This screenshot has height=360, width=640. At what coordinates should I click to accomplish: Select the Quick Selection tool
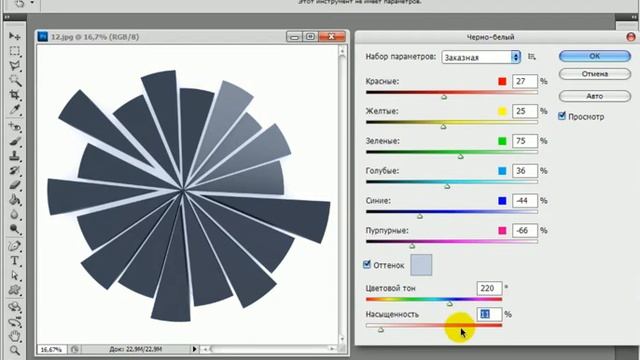[15, 80]
